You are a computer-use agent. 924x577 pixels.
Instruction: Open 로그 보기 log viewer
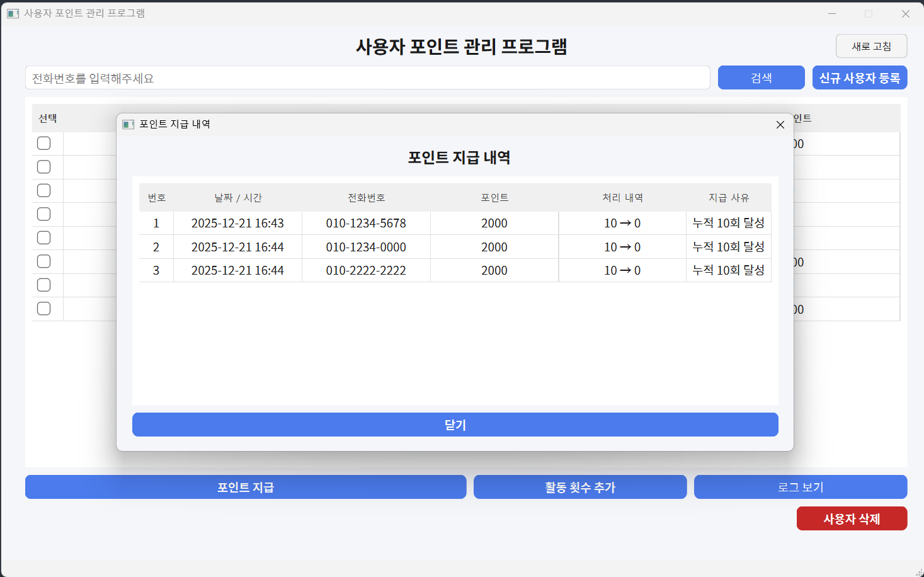pyautogui.click(x=800, y=487)
